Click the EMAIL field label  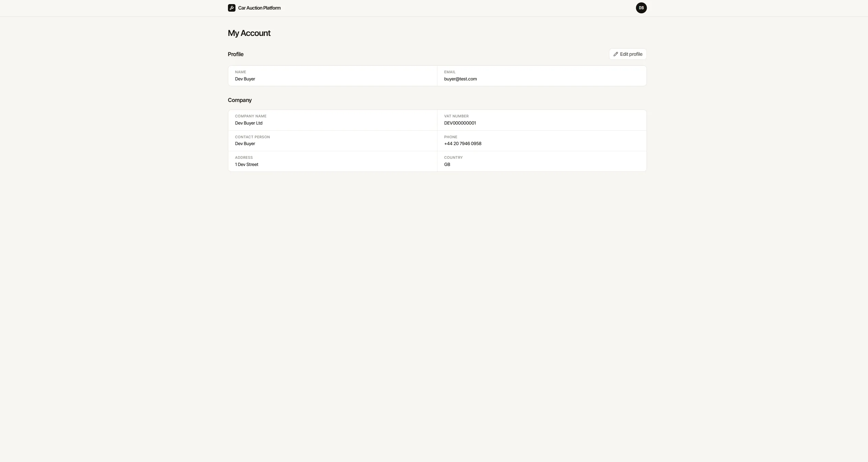(450, 72)
